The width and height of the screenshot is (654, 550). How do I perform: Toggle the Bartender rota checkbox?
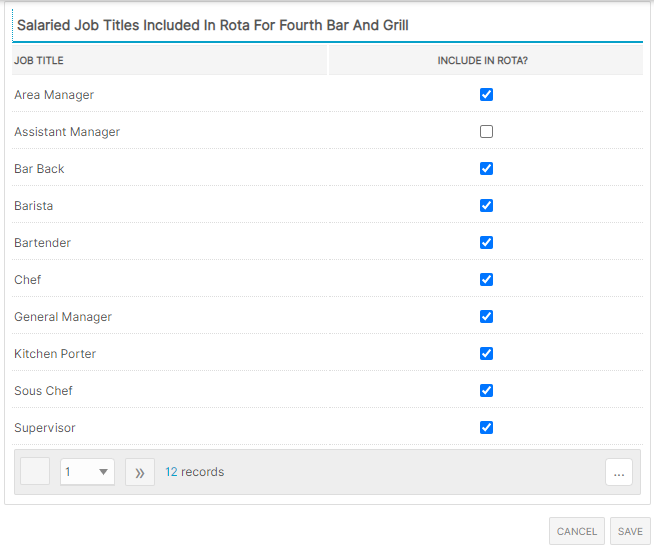pos(486,243)
